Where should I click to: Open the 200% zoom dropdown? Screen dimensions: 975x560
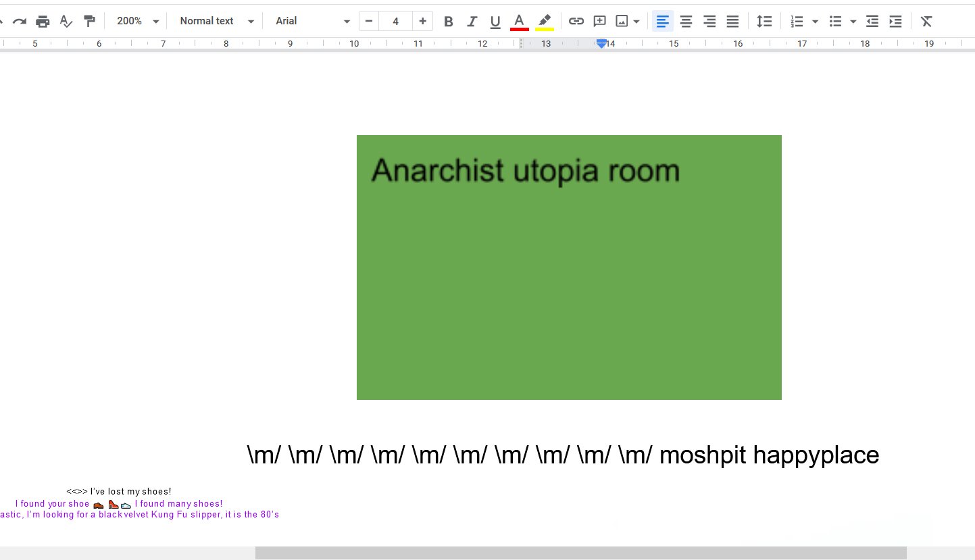pos(137,21)
